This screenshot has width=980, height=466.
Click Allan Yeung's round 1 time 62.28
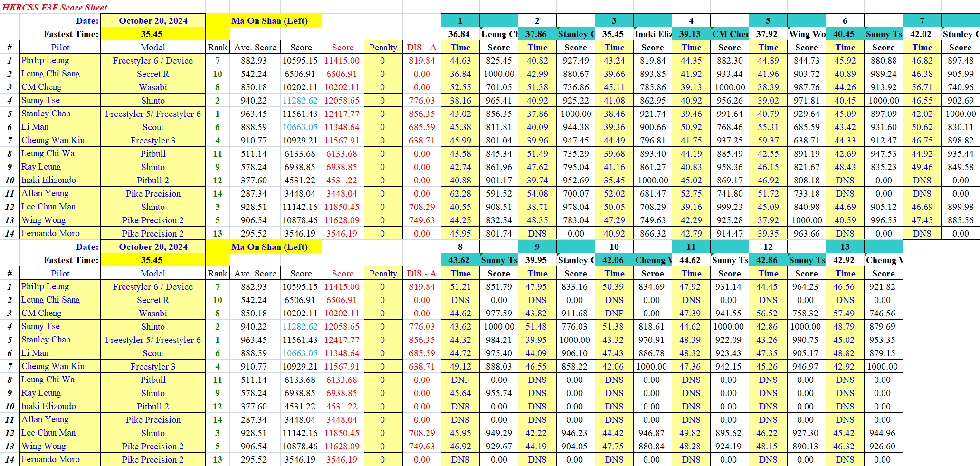pos(460,193)
